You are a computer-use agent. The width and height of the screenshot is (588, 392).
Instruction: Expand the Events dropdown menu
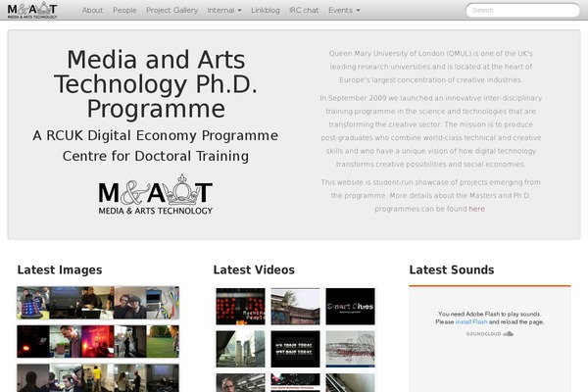pyautogui.click(x=344, y=10)
